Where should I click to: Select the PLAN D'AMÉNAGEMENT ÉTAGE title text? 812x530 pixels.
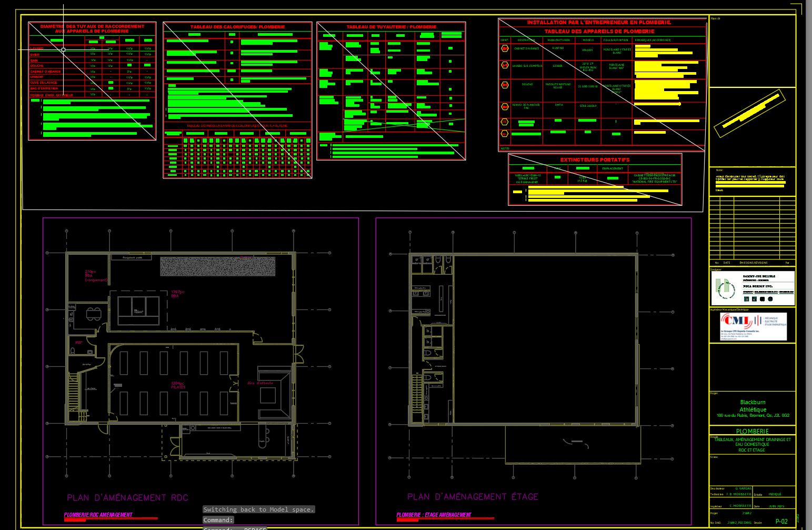(x=473, y=496)
